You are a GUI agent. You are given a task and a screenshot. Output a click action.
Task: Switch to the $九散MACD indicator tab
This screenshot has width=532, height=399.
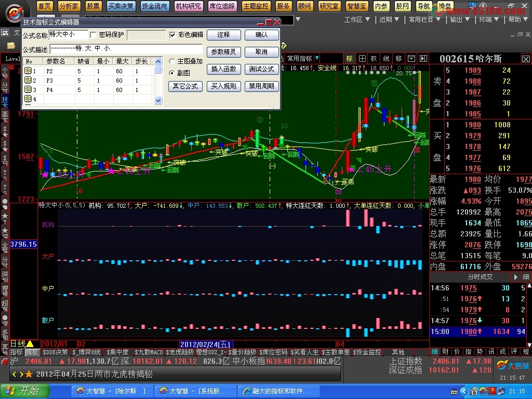(148, 352)
